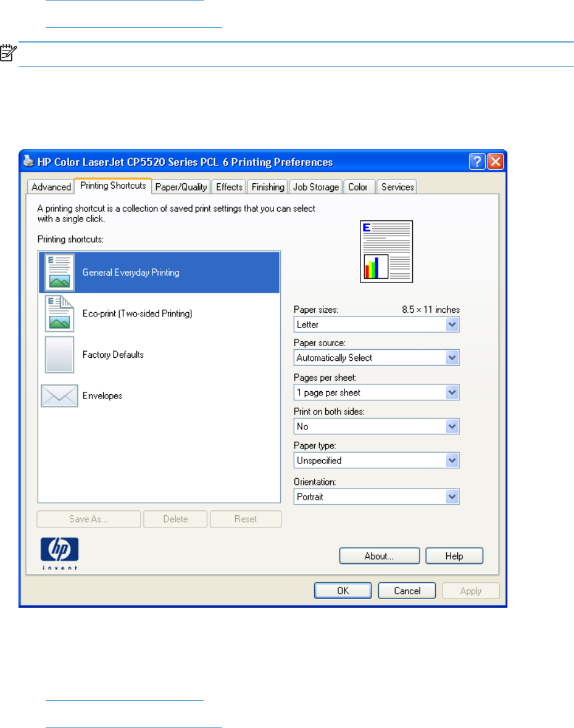Open the Print on both sides dropdown arrow

[452, 426]
